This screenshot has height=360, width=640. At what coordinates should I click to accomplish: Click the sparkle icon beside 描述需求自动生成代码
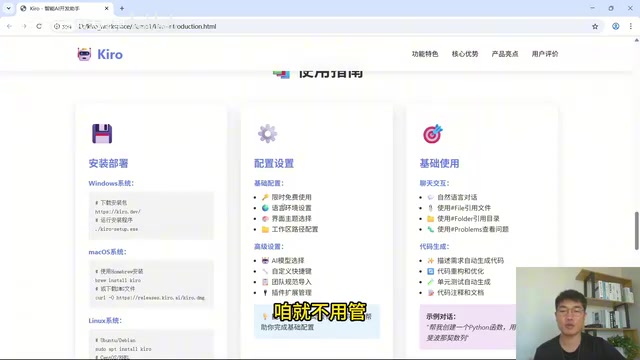(x=431, y=260)
